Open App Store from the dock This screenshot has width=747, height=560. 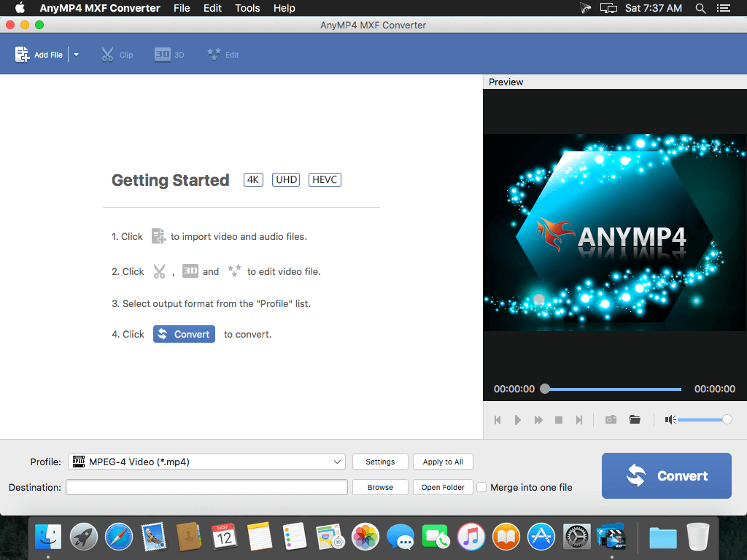click(x=541, y=537)
